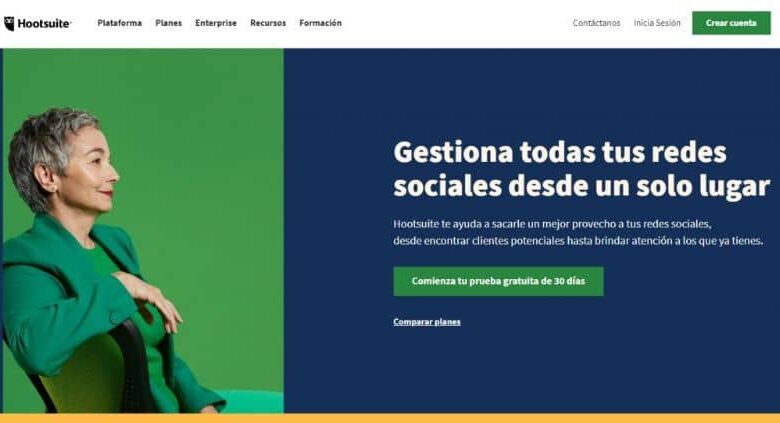Expand the Recursos menu

coord(268,23)
